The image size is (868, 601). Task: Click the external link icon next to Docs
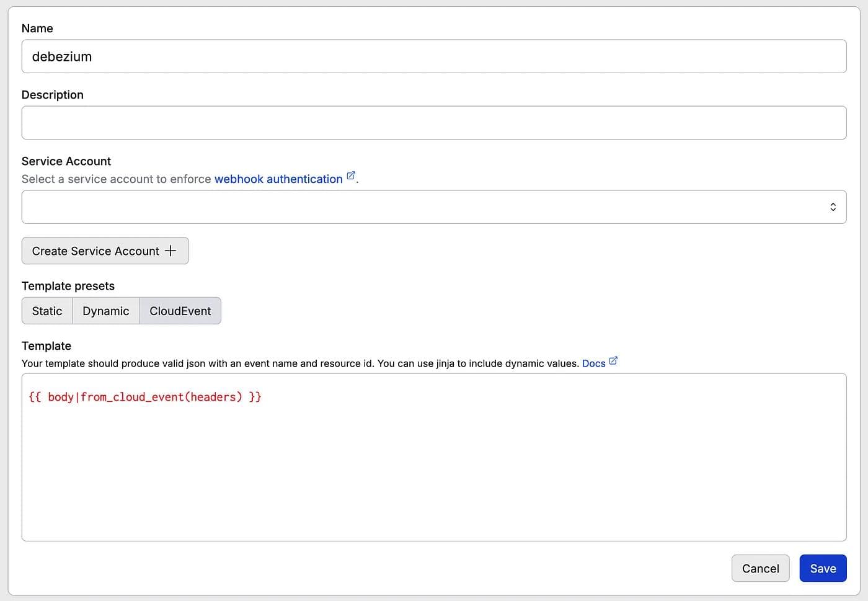[613, 361]
